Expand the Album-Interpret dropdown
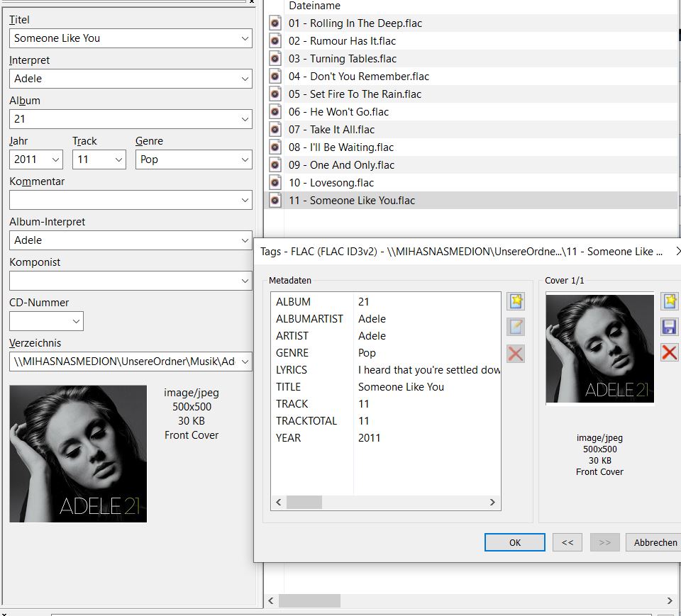Viewport: 681px width, 616px height. (x=245, y=240)
